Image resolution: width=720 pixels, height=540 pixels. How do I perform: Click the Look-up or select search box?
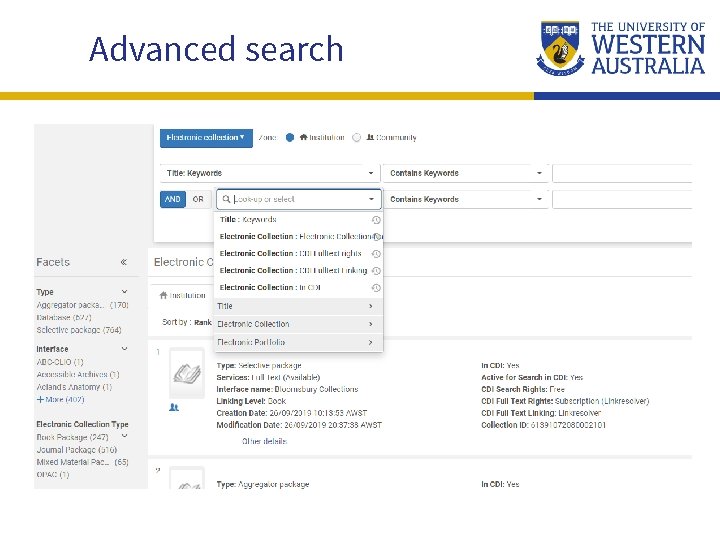point(298,199)
